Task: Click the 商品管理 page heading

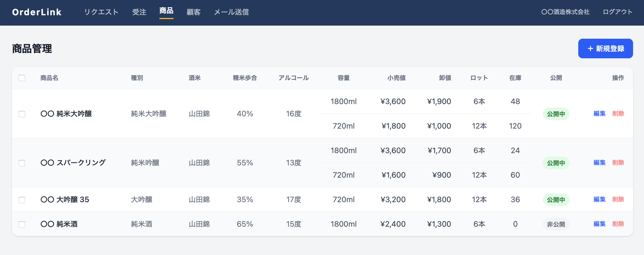Action: [x=32, y=48]
